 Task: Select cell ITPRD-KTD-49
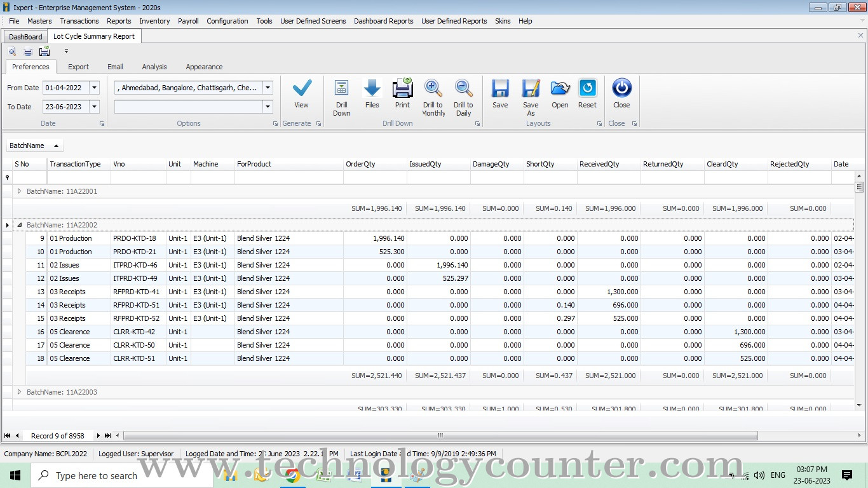coord(138,278)
